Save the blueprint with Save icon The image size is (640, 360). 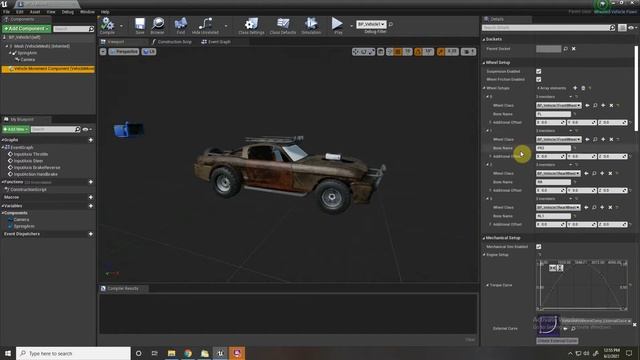click(x=140, y=25)
